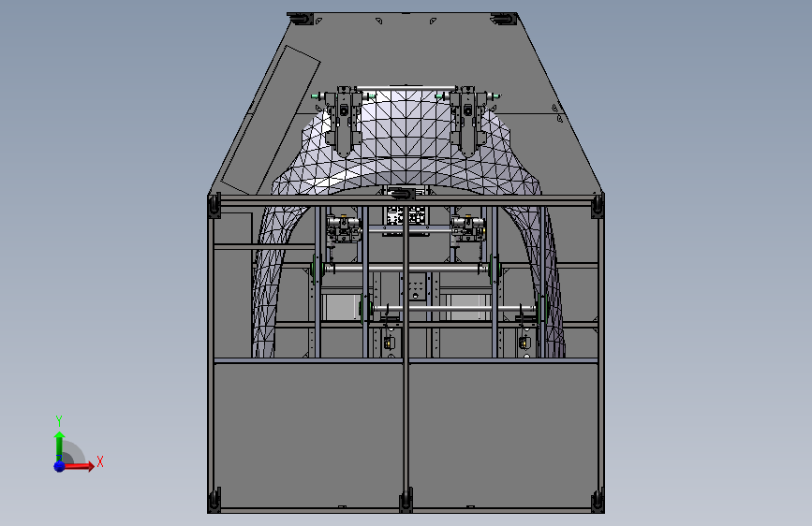Pick the central vertical post between lower panels
The width and height of the screenshot is (812, 526).
click(406, 425)
